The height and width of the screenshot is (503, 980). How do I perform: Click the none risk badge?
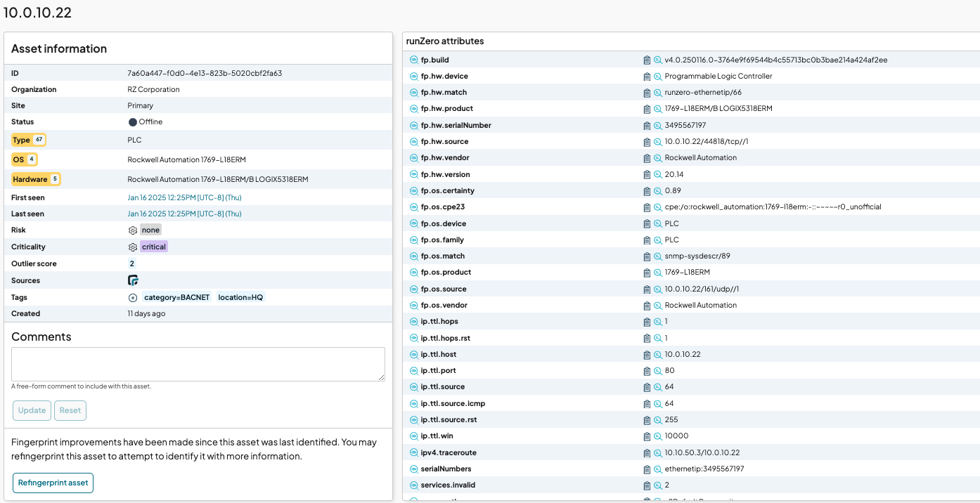150,230
